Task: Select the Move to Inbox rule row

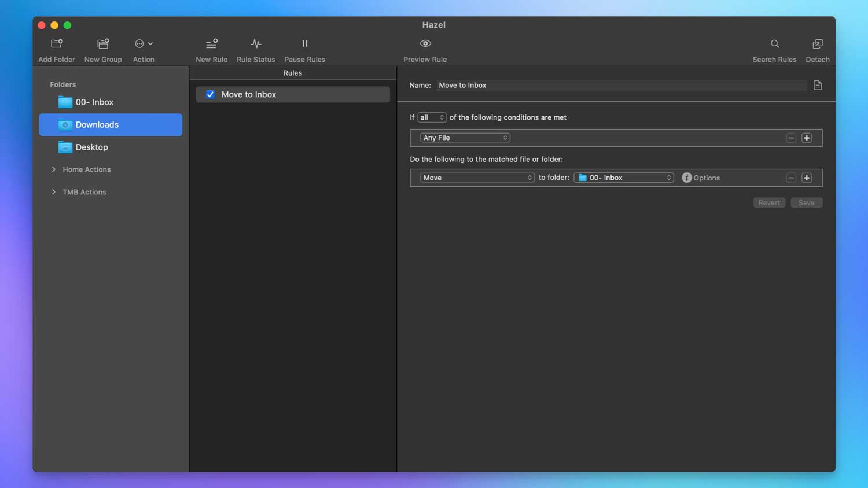Action: (293, 94)
